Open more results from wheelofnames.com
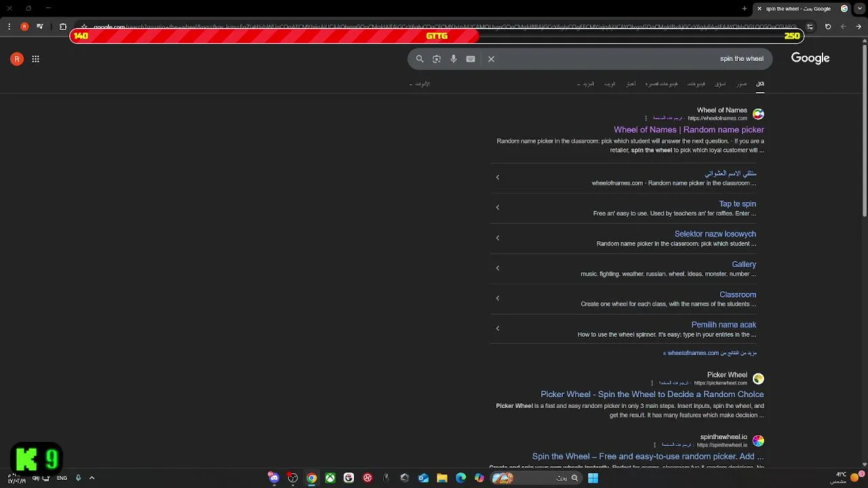The width and height of the screenshot is (868, 488). (x=709, y=353)
